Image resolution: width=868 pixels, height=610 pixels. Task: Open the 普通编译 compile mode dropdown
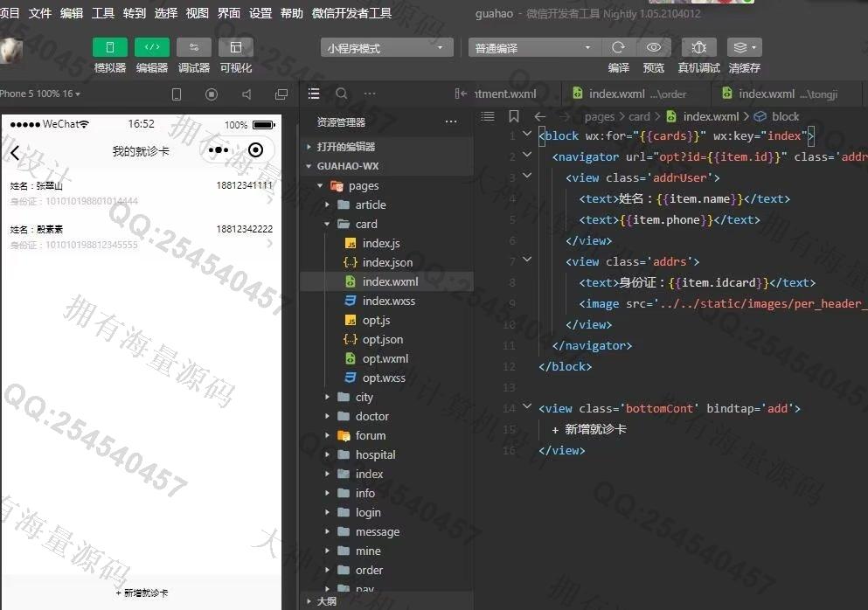click(533, 48)
